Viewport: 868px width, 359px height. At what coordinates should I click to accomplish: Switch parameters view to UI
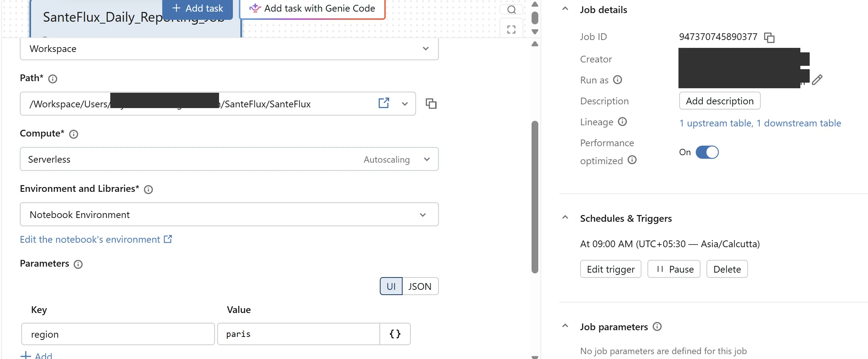point(391,286)
